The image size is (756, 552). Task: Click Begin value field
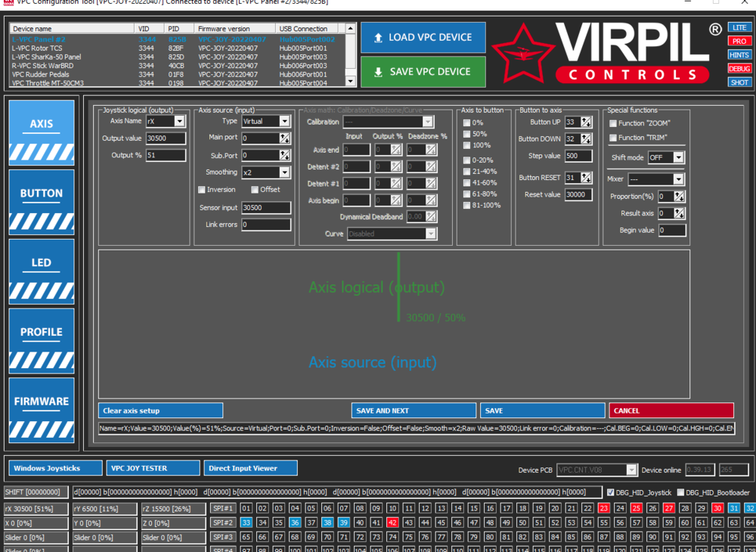coord(672,231)
